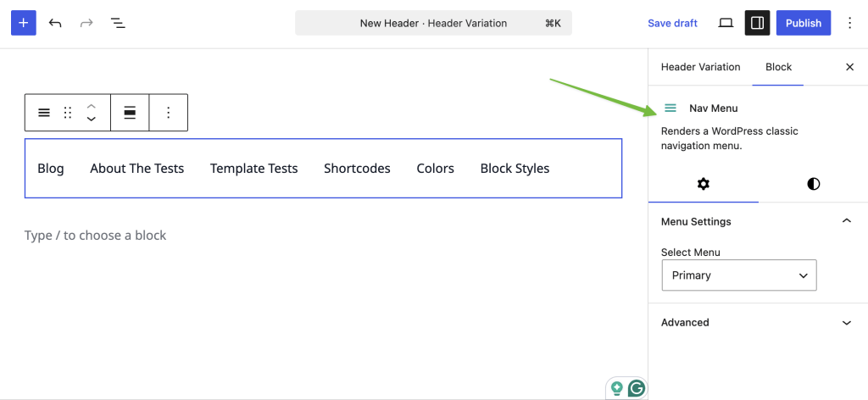868x400 pixels.
Task: Publish the new header
Action: (x=804, y=23)
